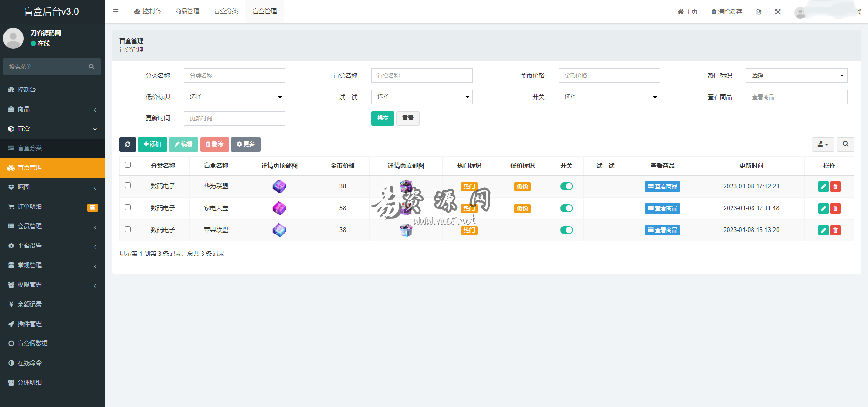The image size is (868, 407).
Task: Expand the 权限管理 sidebar menu
Action: click(53, 285)
